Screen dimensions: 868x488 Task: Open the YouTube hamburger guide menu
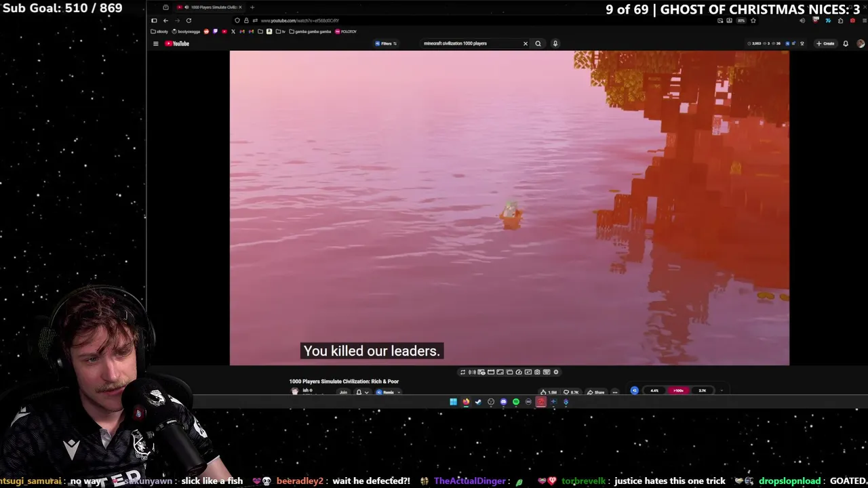pos(156,43)
